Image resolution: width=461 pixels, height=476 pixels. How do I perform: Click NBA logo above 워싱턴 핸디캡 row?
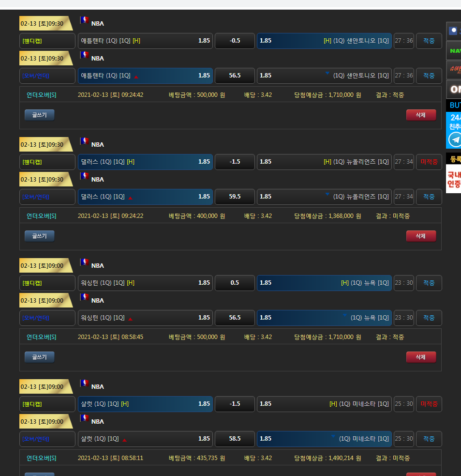point(85,262)
